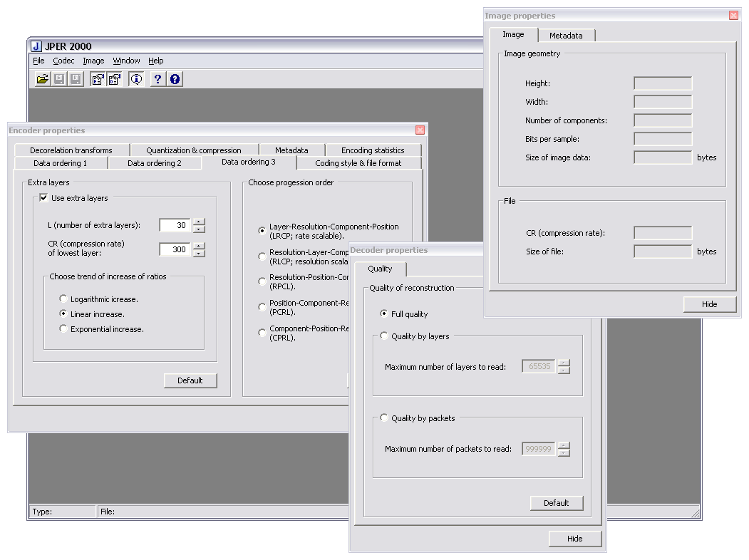Open the File menu
Screen dimensions: 749x560
pyautogui.click(x=38, y=61)
